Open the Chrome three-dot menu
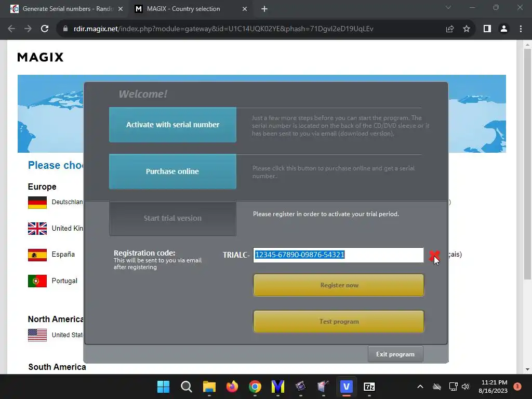532x399 pixels. pyautogui.click(x=521, y=29)
